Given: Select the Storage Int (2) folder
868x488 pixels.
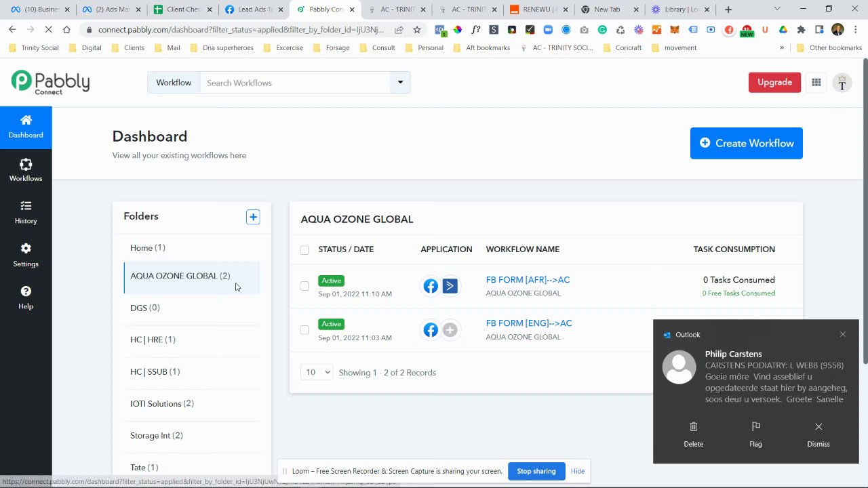Looking at the screenshot, I should 192,436.
